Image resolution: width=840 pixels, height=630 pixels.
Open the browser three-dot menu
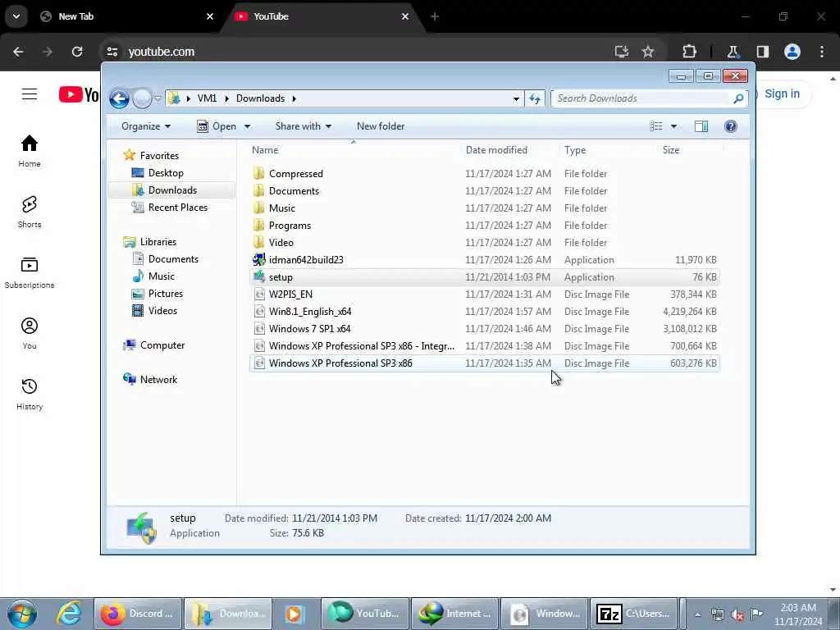[822, 52]
